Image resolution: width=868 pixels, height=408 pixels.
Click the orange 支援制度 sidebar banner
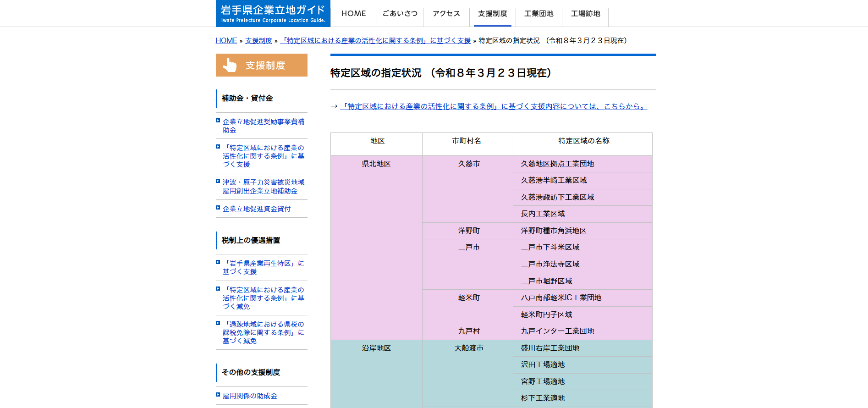click(262, 65)
